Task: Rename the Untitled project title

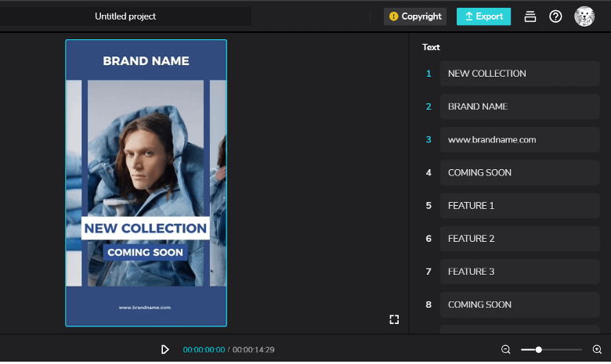Action: 125,16
